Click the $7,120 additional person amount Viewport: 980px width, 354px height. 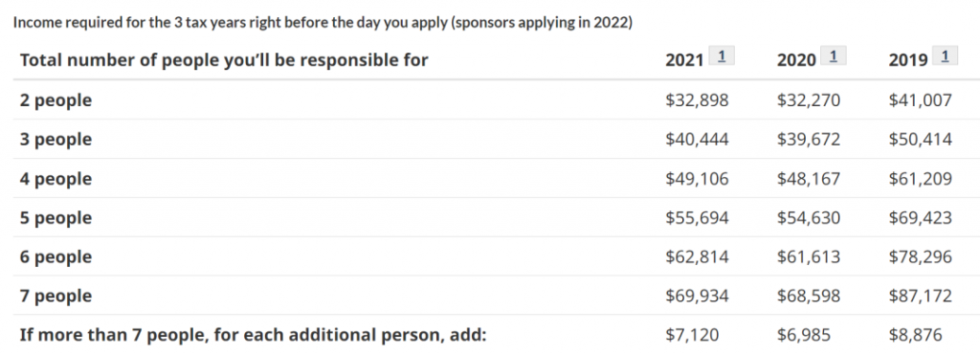click(692, 335)
